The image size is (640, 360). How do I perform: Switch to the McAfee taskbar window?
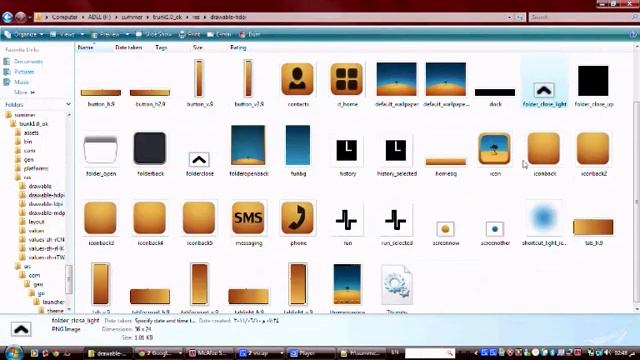[x=211, y=353]
